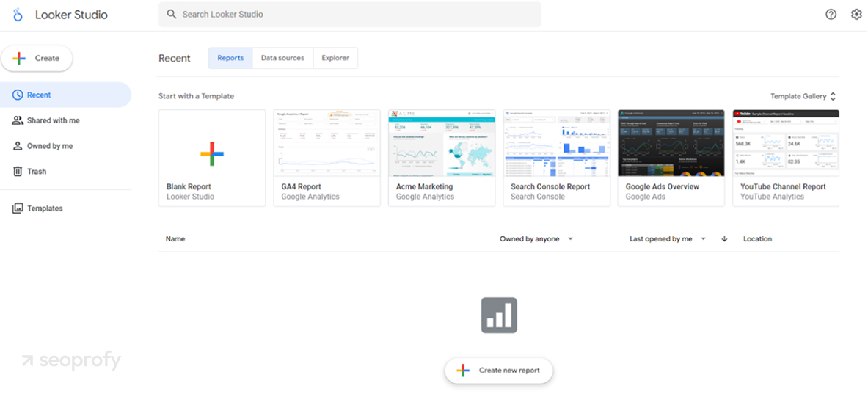Click the search magnifier icon

(x=172, y=14)
